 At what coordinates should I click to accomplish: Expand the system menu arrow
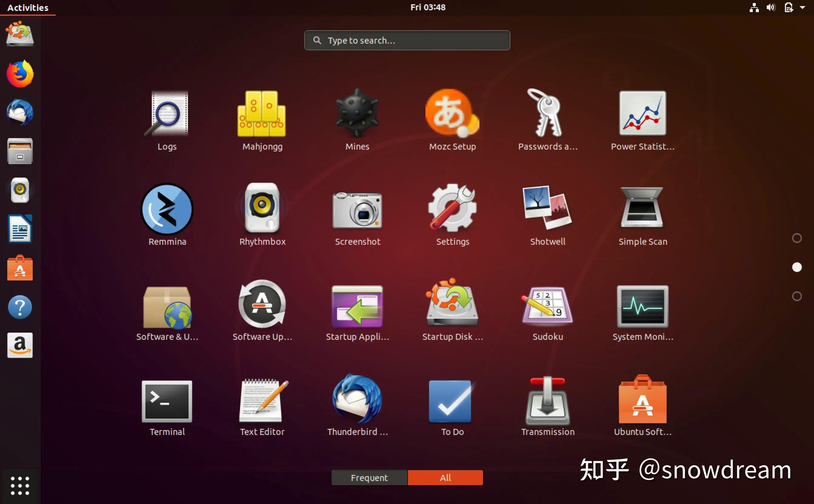pyautogui.click(x=803, y=7)
